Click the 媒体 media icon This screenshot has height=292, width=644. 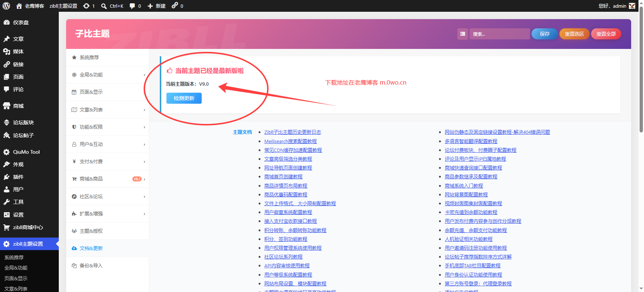pyautogui.click(x=7, y=51)
